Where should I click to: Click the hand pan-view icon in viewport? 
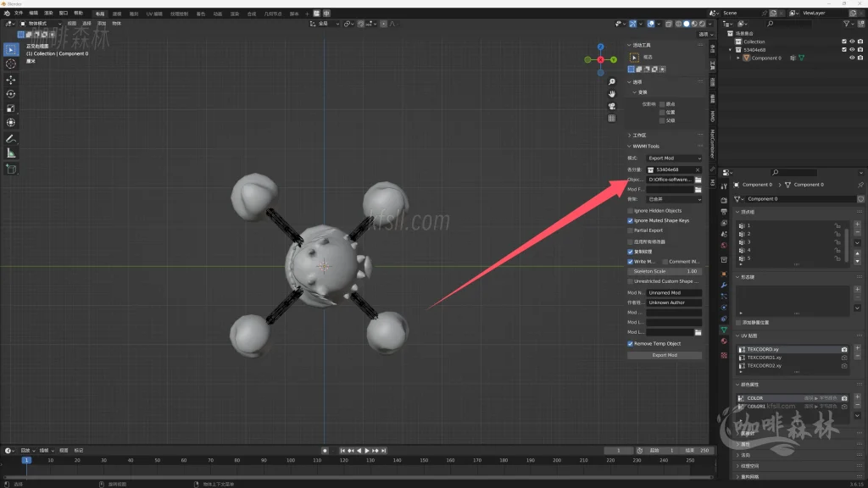coord(612,93)
